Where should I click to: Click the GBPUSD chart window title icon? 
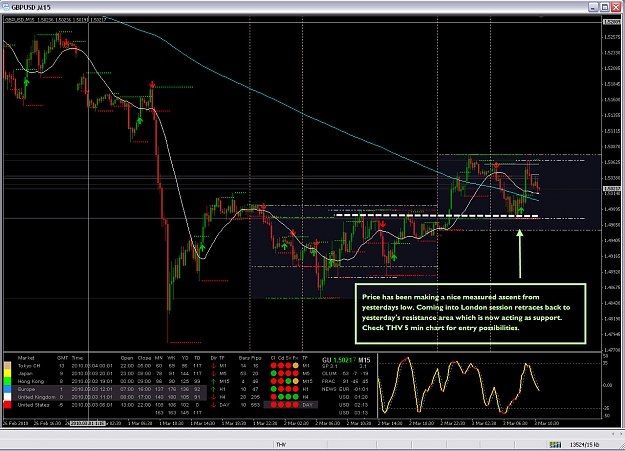point(6,7)
